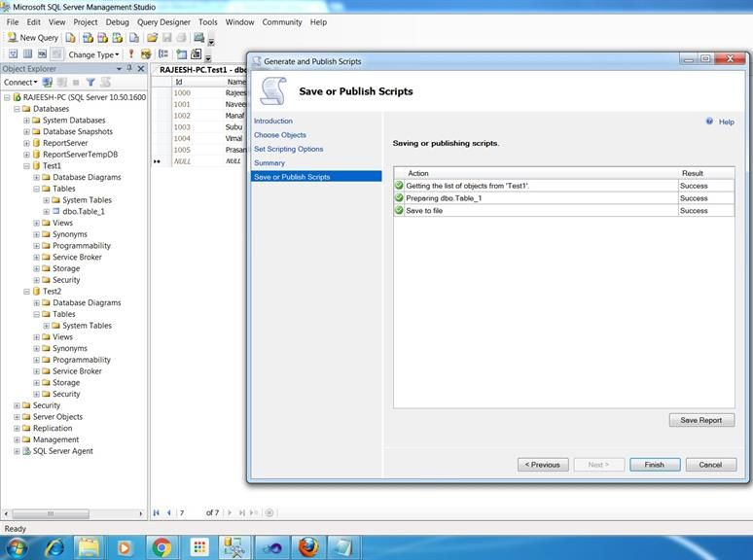
Task: Click the Analysis Services XMLA Query icon
Action: coord(117,37)
